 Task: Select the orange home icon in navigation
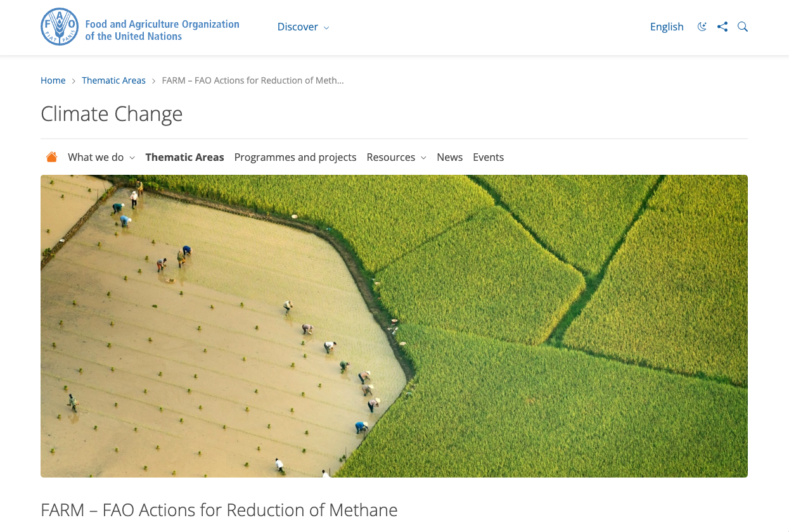click(x=51, y=156)
